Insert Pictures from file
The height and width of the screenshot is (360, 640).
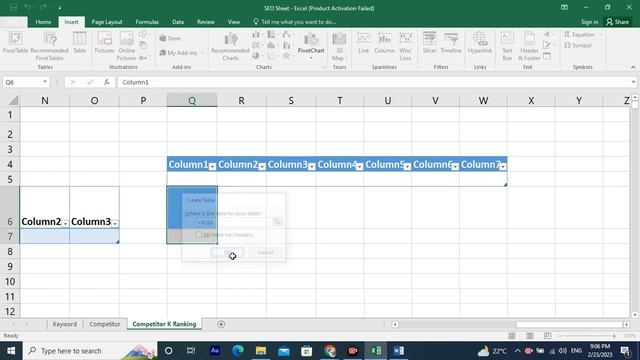104,42
